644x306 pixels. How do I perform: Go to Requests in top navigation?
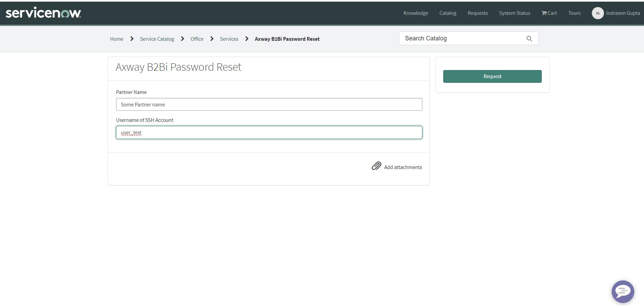coord(478,13)
